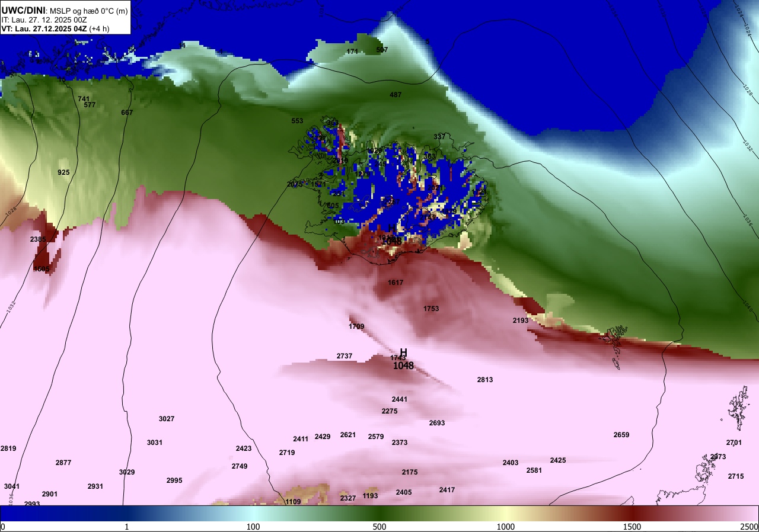The image size is (759, 532).
Task: Click the 2500 tick on the color legend
Action: click(750, 527)
